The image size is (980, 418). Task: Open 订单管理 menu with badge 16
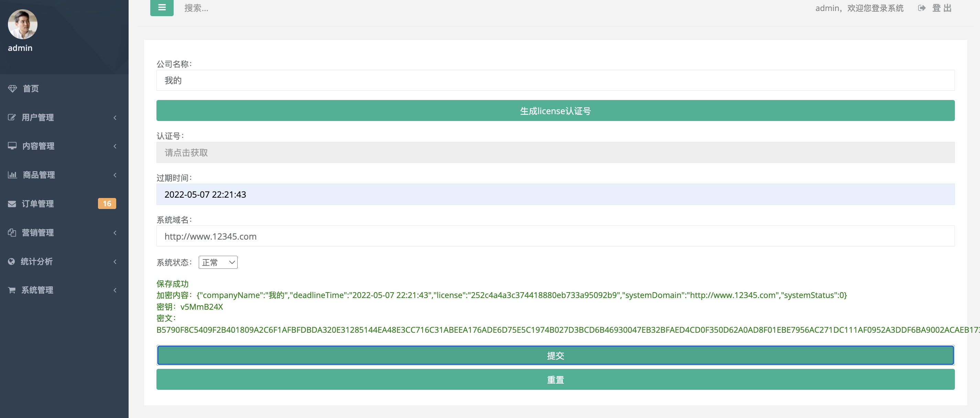tap(38, 204)
